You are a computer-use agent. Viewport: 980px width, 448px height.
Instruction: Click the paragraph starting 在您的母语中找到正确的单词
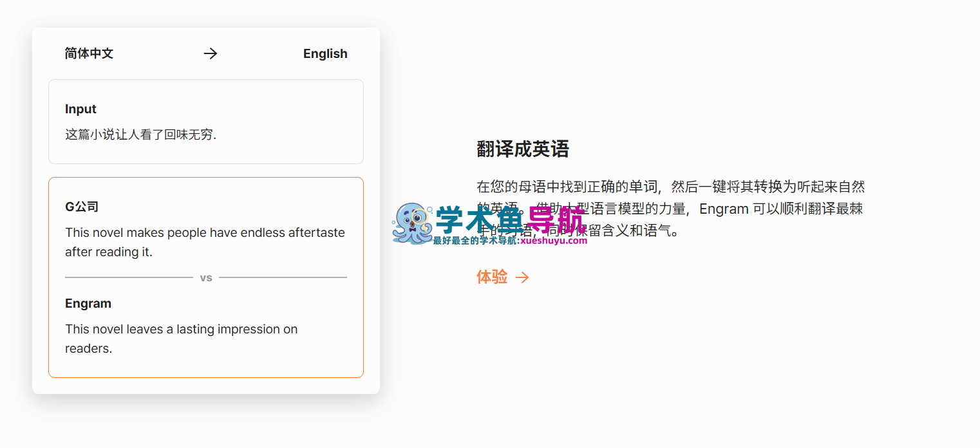point(670,209)
